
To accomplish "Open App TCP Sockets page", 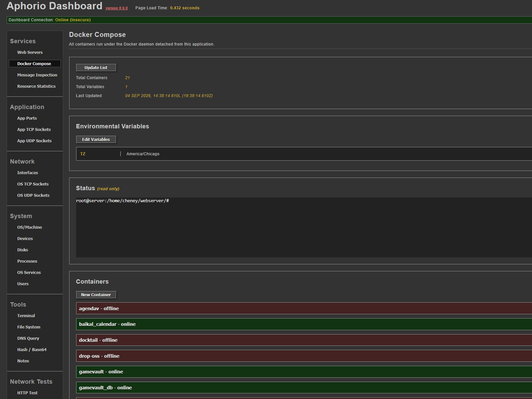I will [35, 129].
